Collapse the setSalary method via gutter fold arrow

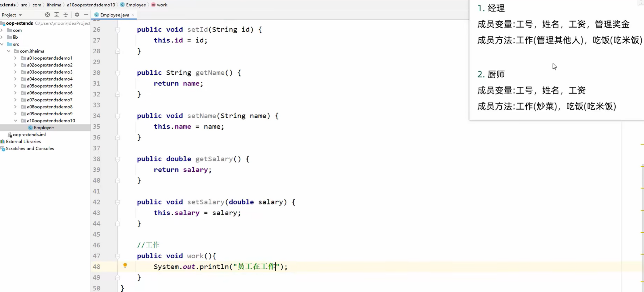pyautogui.click(x=118, y=202)
